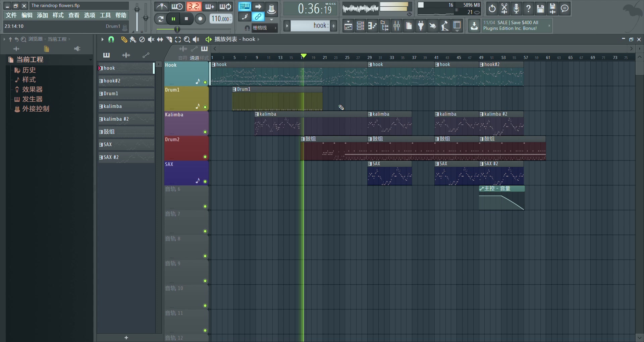Toggle wait for input to start playing
The image size is (644, 342).
pos(177,7)
